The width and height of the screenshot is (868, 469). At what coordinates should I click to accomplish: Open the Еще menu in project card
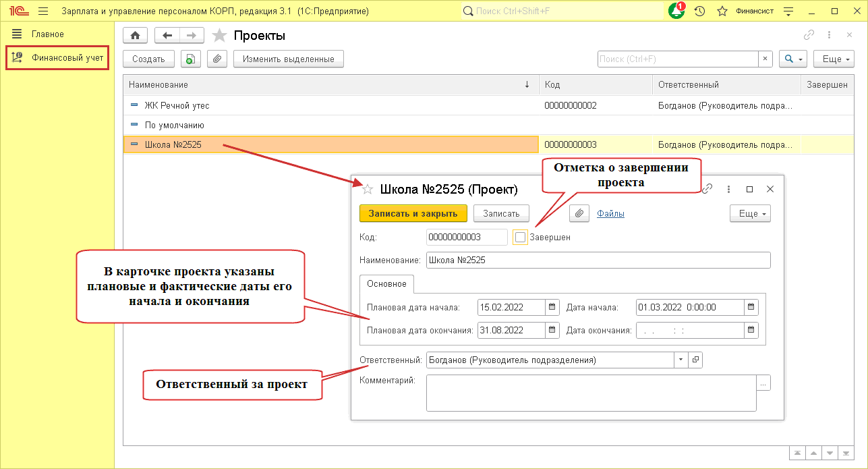click(750, 213)
